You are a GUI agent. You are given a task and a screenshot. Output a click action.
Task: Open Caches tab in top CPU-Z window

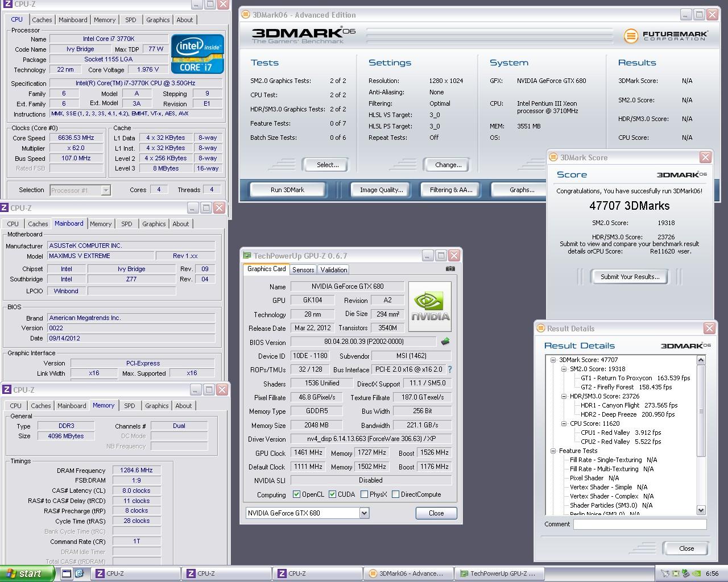(42, 20)
